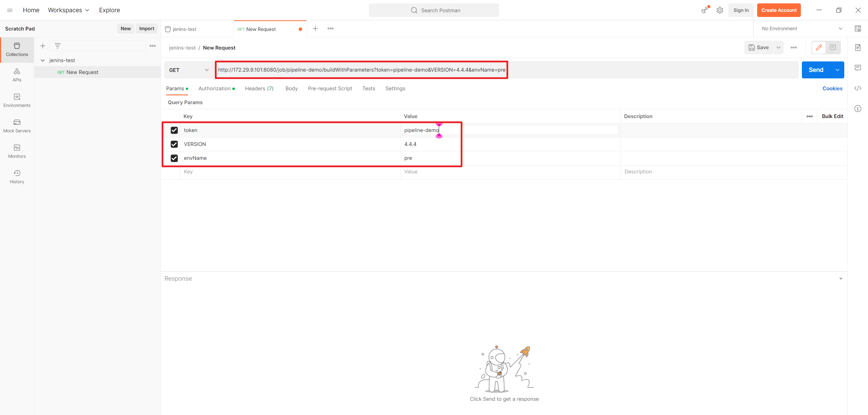Click the unsaved orange dot on New Request tab
The image size is (868, 415).
[300, 29]
